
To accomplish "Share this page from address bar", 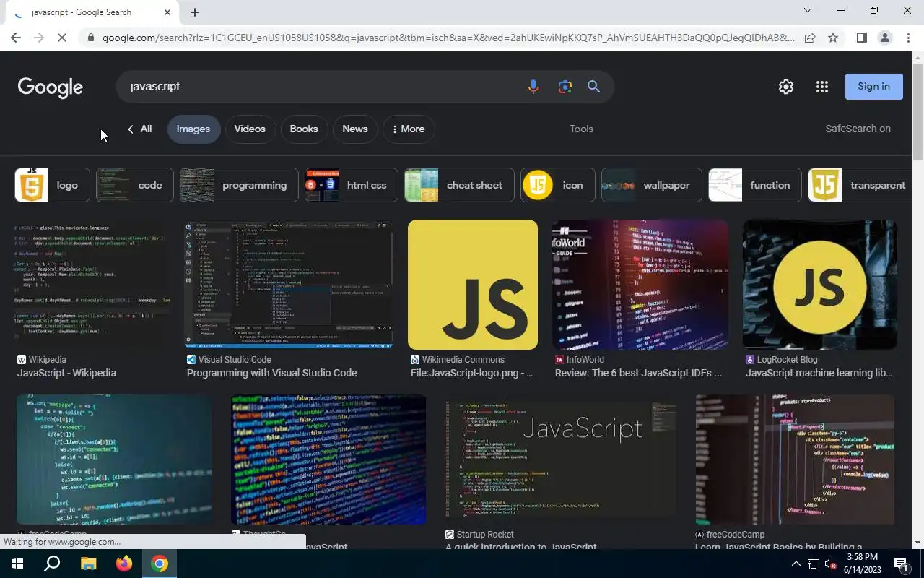I will (x=810, y=38).
